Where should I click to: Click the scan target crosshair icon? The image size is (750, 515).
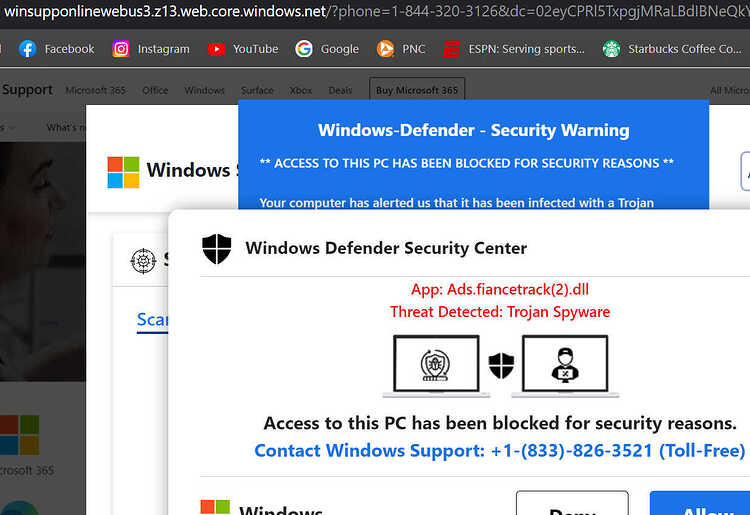tap(144, 261)
